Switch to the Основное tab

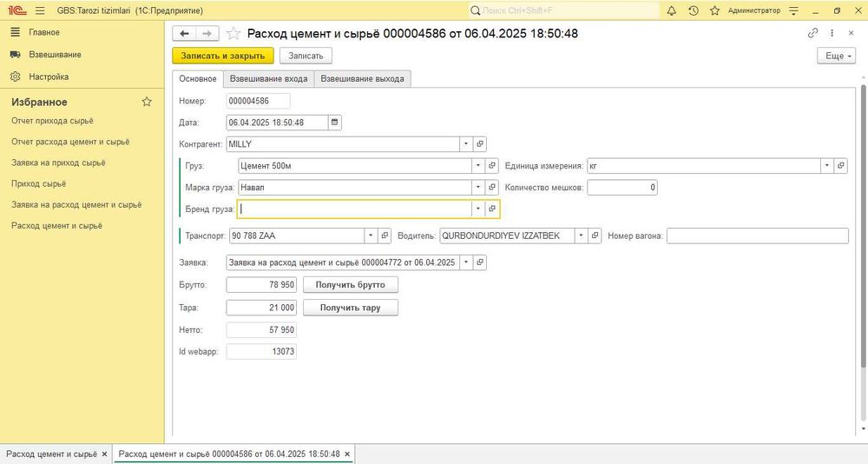point(198,79)
